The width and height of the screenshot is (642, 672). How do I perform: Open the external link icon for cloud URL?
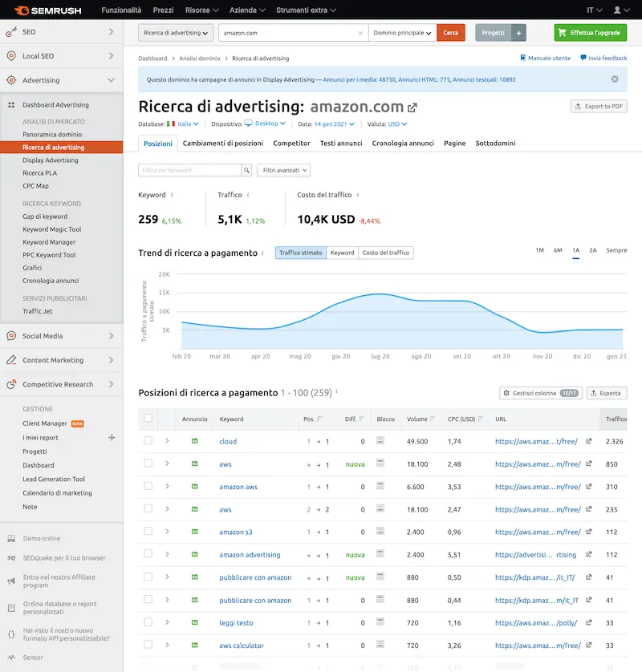(589, 441)
